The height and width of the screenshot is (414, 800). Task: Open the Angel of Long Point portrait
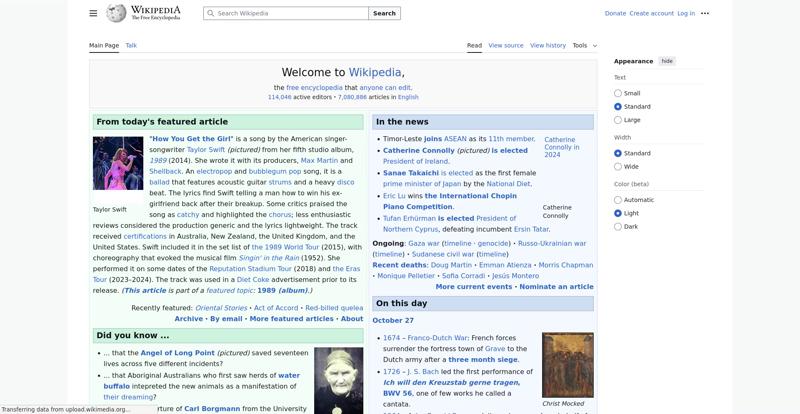tap(338, 380)
